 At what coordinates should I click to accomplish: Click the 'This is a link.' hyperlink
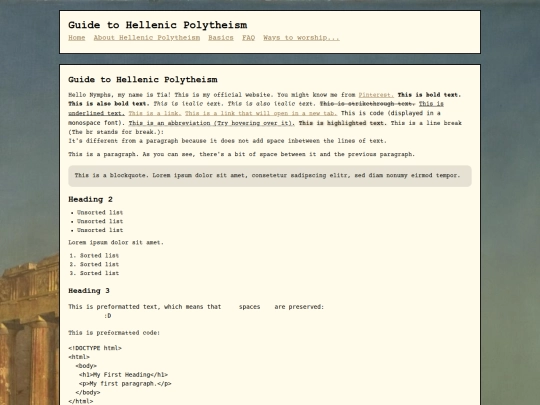click(155, 113)
